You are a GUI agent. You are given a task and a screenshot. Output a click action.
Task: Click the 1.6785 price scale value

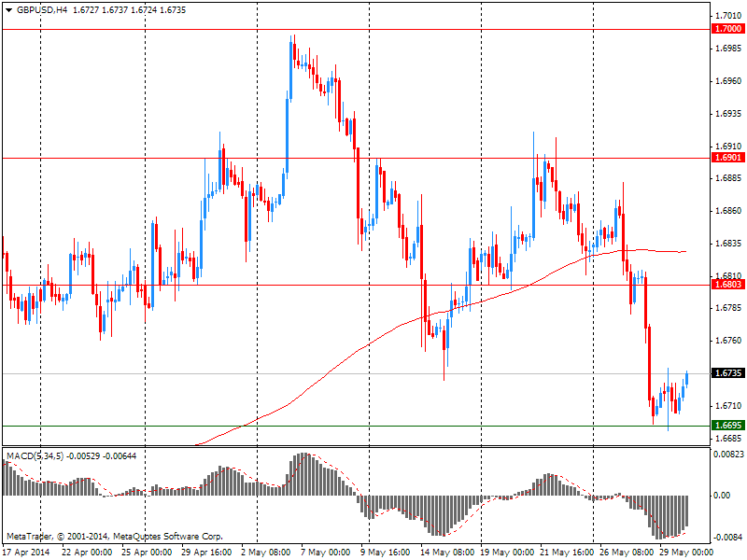(x=728, y=308)
